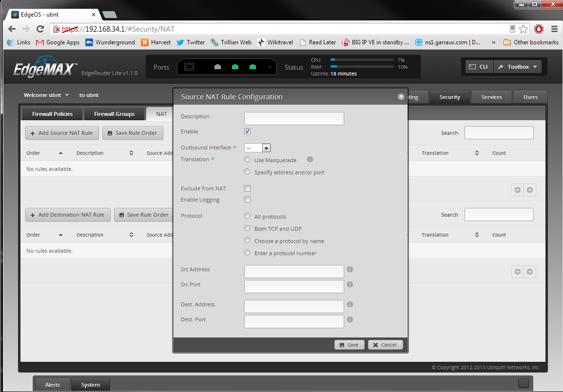Check the Exclude from NAT checkbox

pos(248,188)
